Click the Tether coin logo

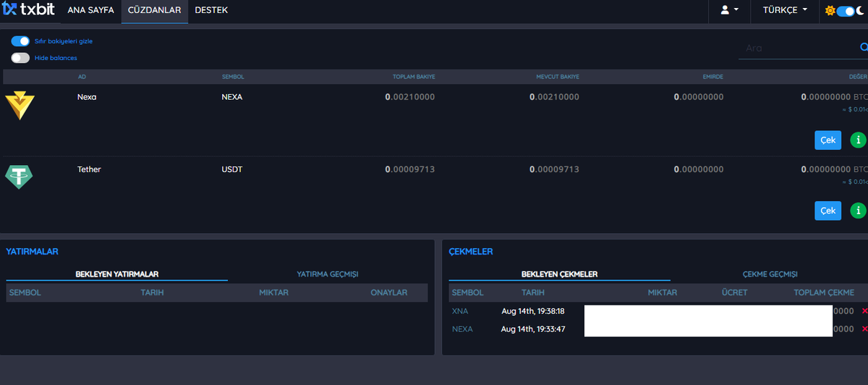click(x=20, y=177)
